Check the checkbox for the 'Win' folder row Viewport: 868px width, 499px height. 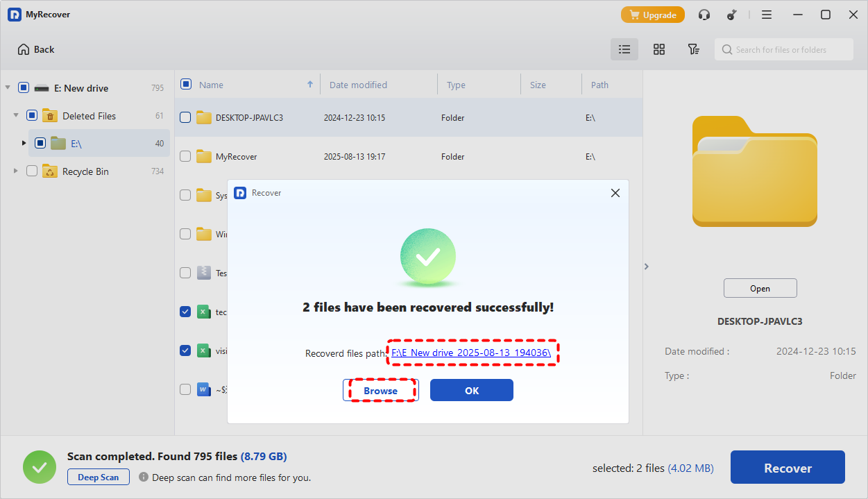pyautogui.click(x=185, y=234)
